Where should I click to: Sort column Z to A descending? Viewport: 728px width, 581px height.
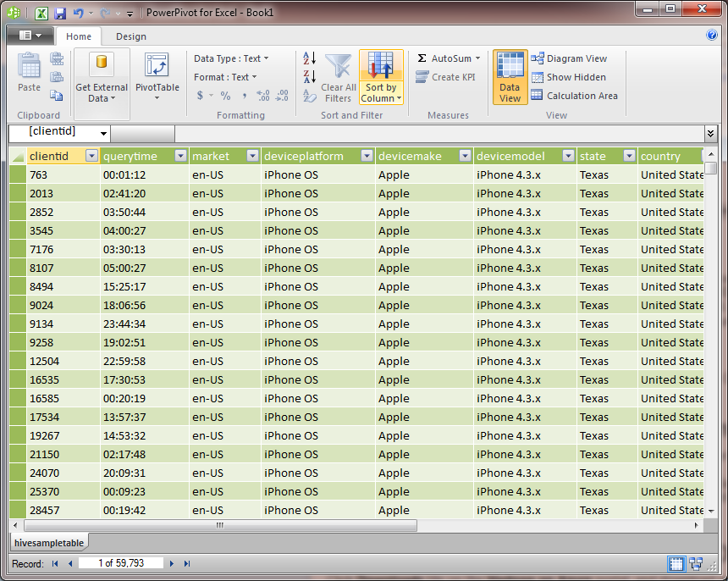(x=309, y=76)
